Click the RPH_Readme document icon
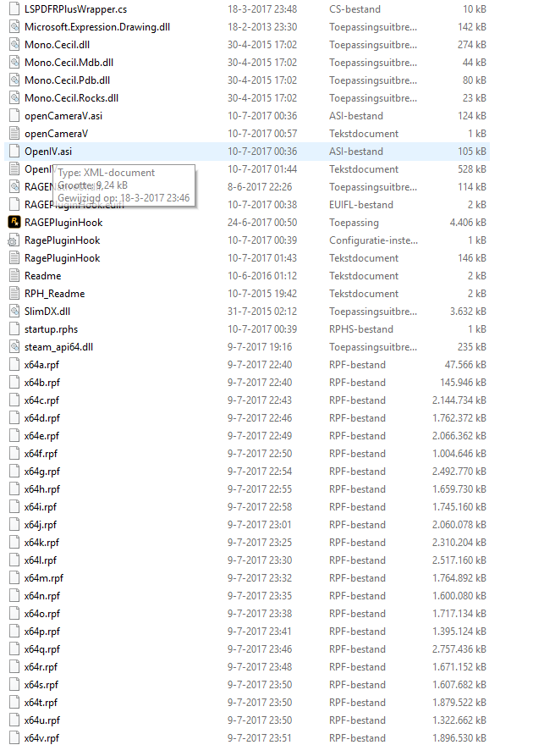 tap(14, 294)
